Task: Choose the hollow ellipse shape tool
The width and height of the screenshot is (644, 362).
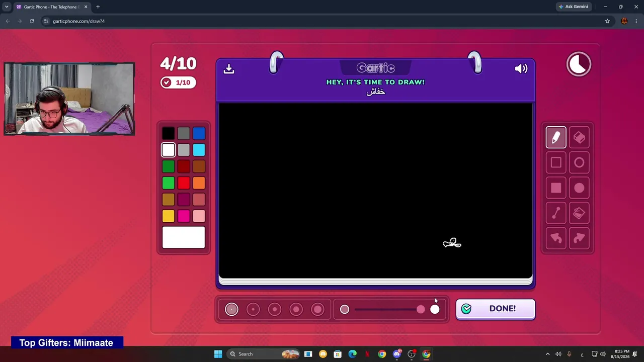Action: click(x=579, y=162)
